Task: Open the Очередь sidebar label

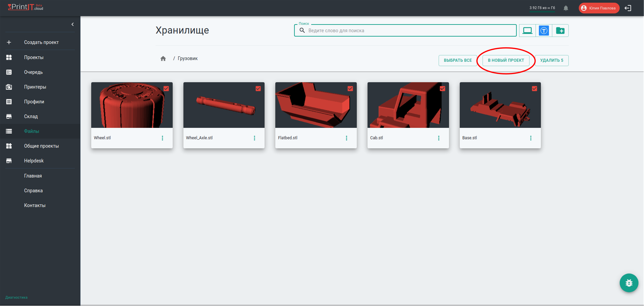Action: tap(33, 72)
